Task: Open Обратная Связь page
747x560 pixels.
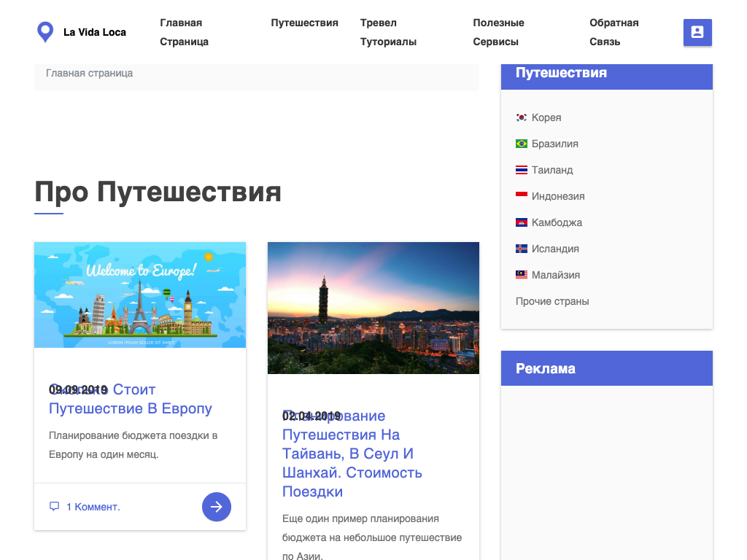Action: coord(614,32)
